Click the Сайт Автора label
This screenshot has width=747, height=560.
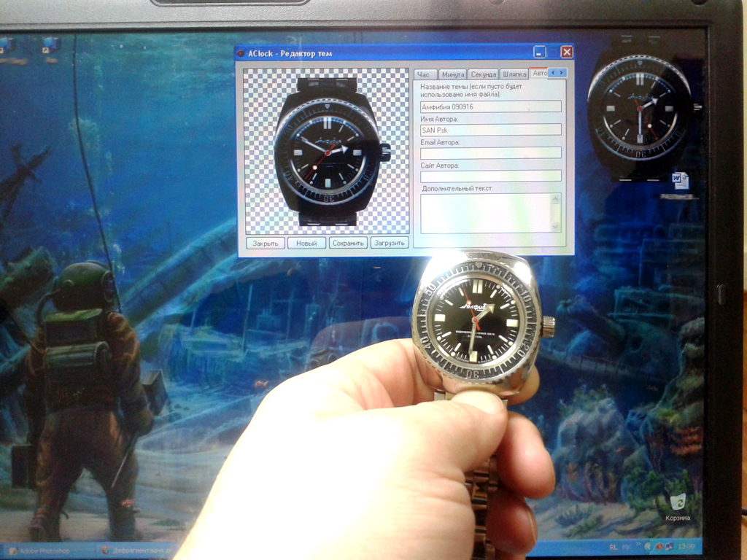439,166
